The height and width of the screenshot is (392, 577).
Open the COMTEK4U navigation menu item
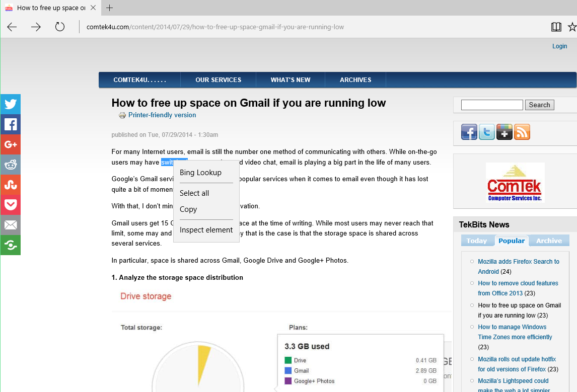[x=140, y=80]
